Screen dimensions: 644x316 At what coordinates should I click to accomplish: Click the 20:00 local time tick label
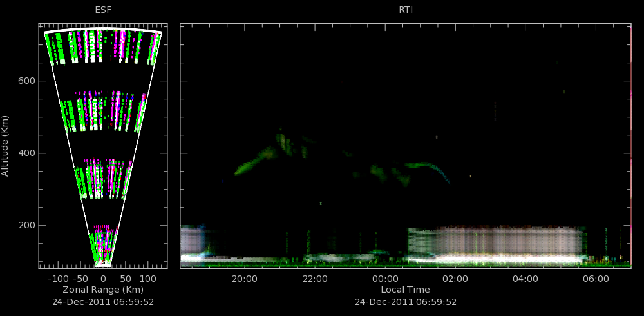point(244,279)
